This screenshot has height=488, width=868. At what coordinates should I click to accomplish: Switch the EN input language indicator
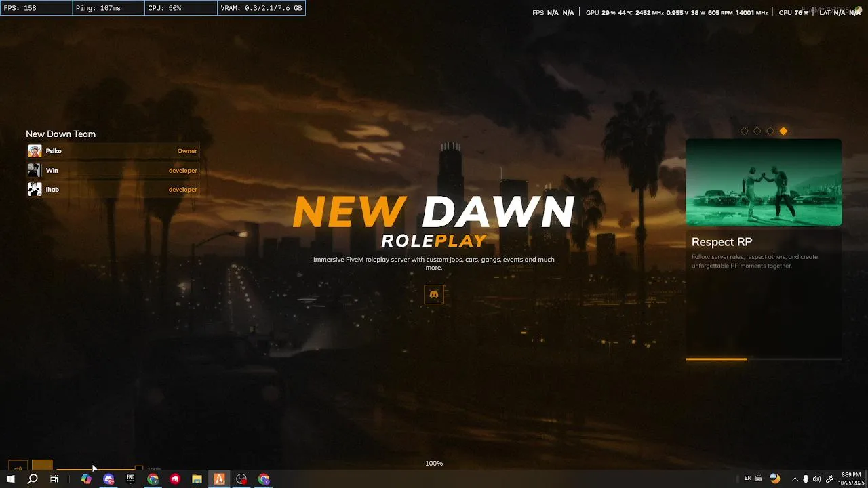747,479
